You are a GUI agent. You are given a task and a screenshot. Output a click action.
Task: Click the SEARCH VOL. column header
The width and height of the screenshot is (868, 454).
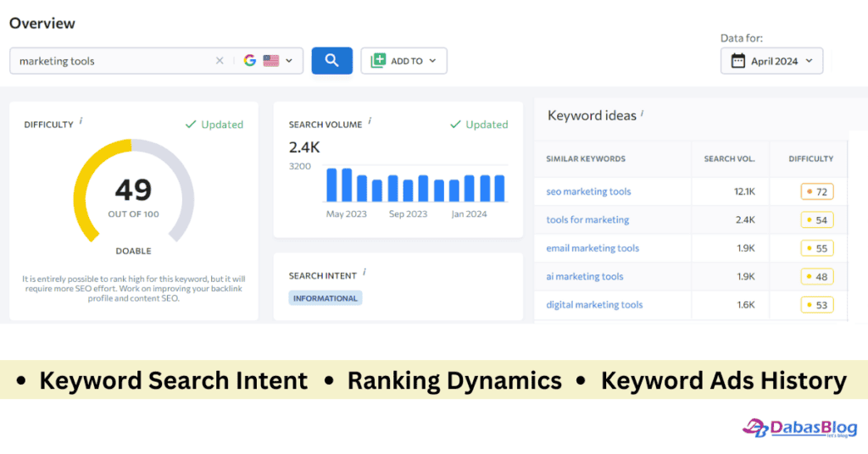tap(729, 158)
